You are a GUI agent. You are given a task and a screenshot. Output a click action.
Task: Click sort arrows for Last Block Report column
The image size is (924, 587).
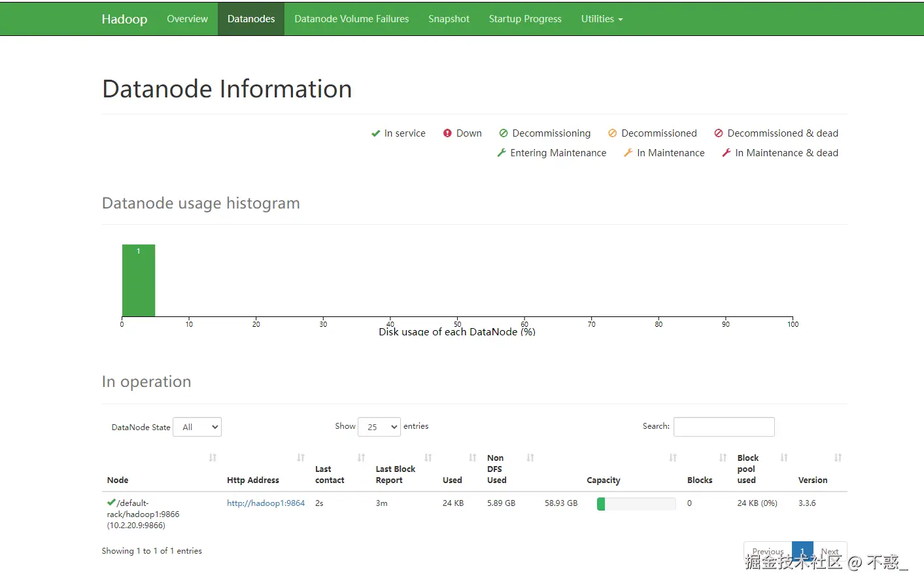pos(428,458)
